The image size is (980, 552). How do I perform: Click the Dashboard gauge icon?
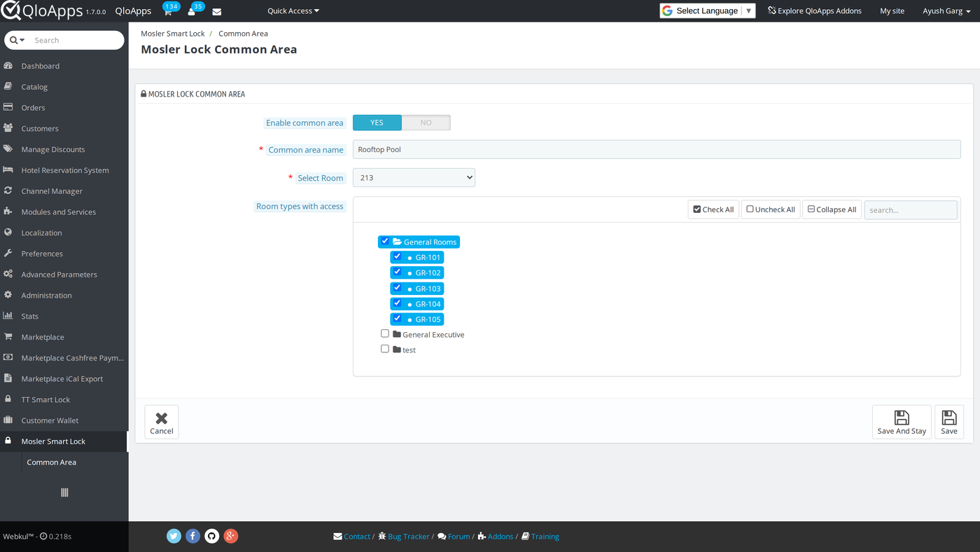(x=8, y=66)
